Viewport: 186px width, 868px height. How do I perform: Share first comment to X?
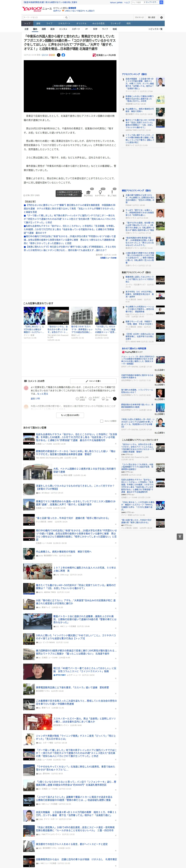[115, 399]
